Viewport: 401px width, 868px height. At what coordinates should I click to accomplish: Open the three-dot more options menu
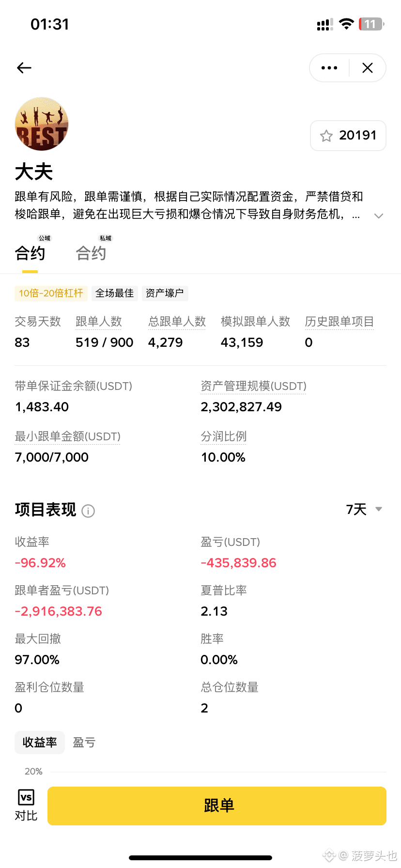pyautogui.click(x=329, y=68)
